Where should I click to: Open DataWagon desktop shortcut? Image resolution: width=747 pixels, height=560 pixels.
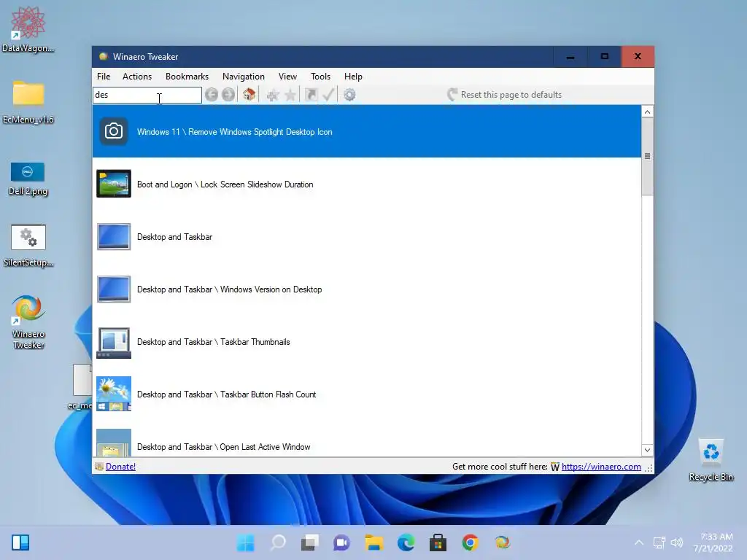pyautogui.click(x=28, y=29)
